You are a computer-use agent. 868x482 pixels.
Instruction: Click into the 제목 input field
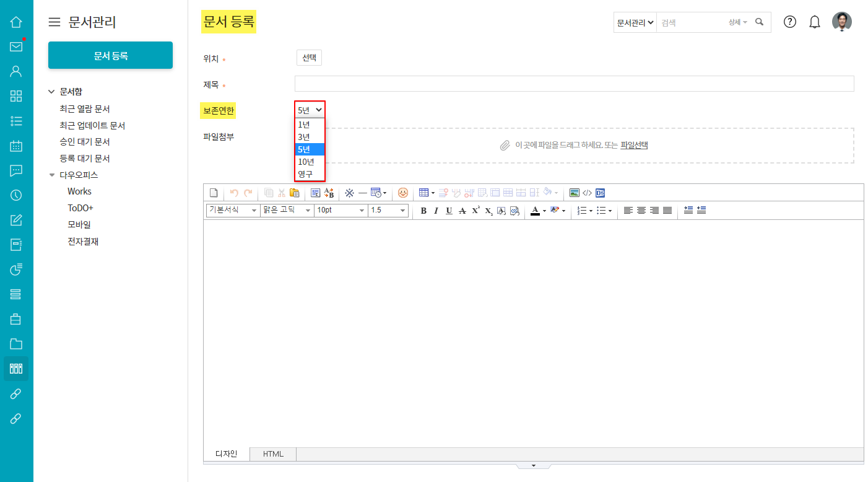(574, 84)
